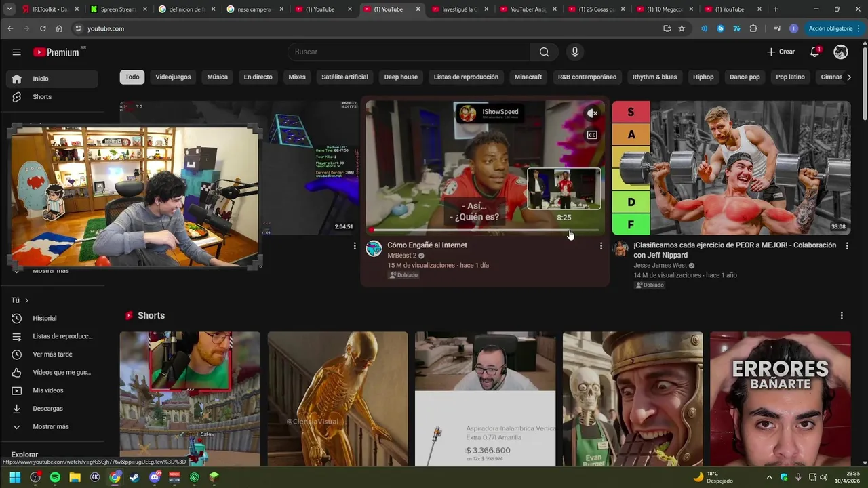
Task: Start voice search with the microphone
Action: [x=575, y=52]
